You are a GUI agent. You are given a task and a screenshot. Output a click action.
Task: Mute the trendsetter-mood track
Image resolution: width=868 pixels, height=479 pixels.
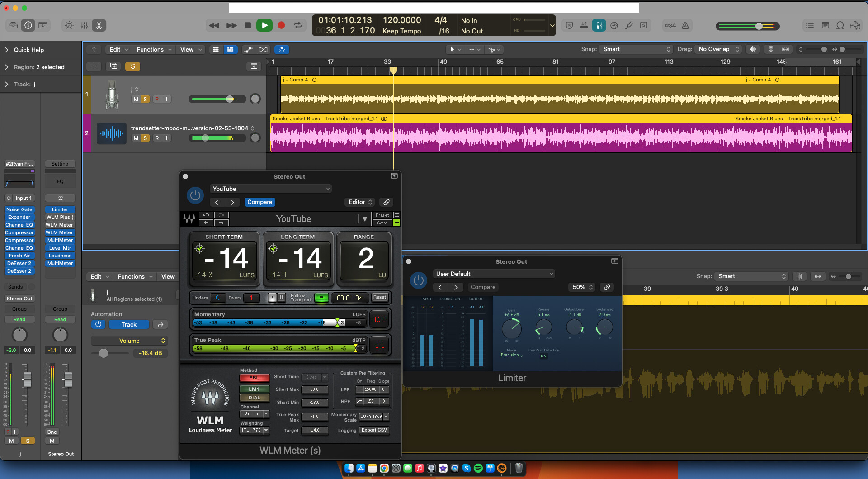pos(136,138)
